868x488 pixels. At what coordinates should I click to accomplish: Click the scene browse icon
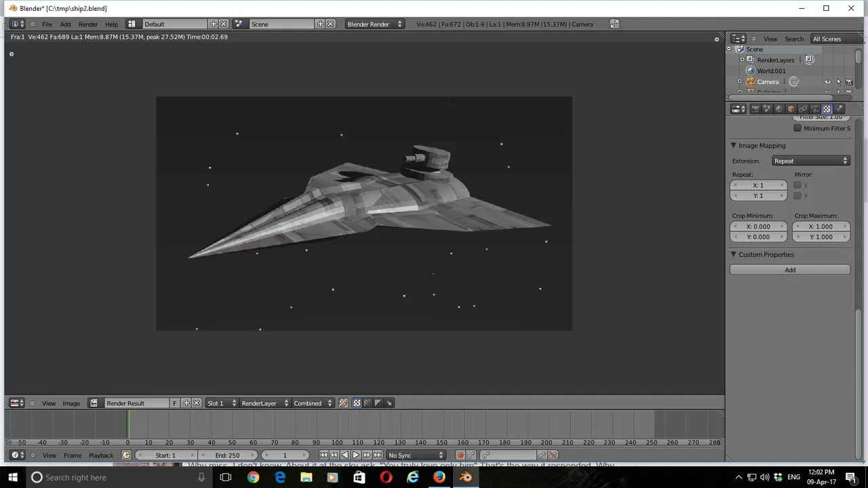239,24
